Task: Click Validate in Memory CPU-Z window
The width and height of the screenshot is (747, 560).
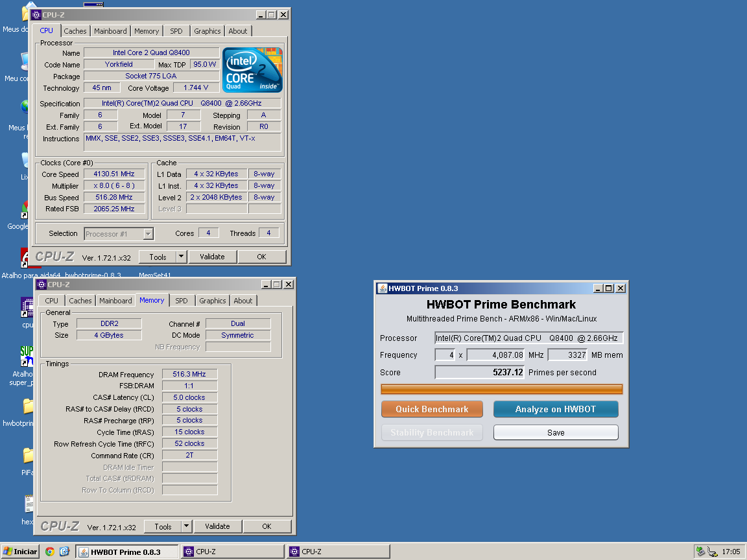Action: point(217,526)
